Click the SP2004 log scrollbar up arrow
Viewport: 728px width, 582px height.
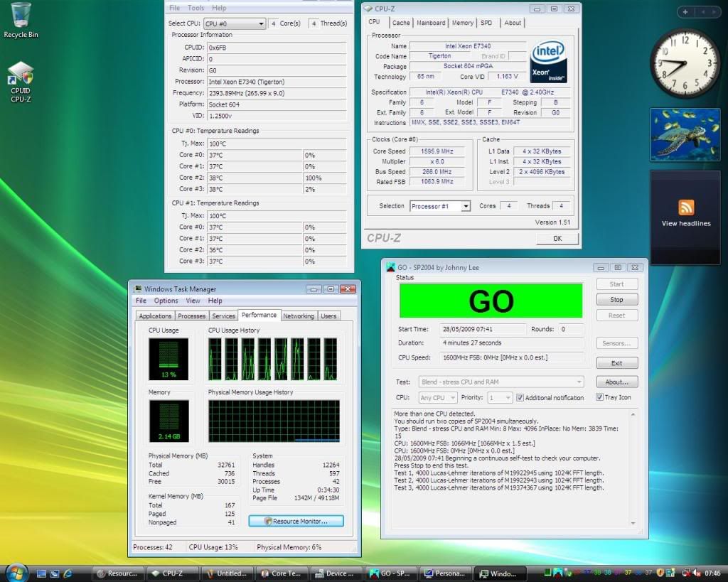[633, 414]
